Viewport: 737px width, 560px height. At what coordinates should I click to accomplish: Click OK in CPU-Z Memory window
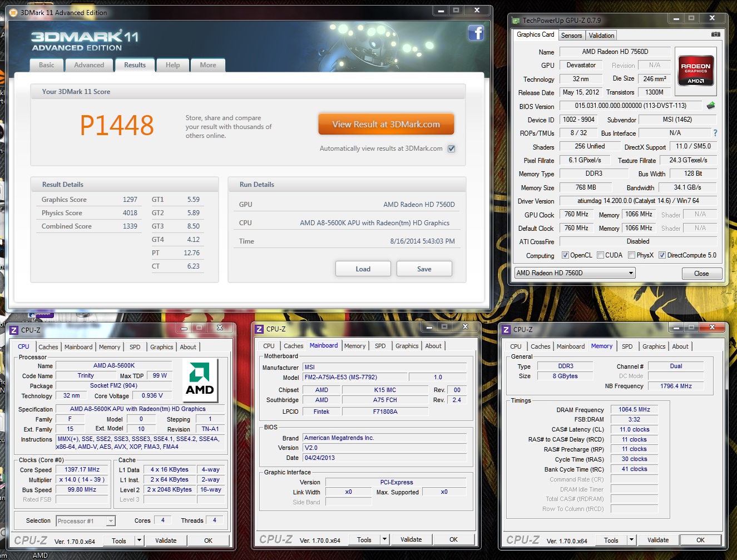(700, 540)
